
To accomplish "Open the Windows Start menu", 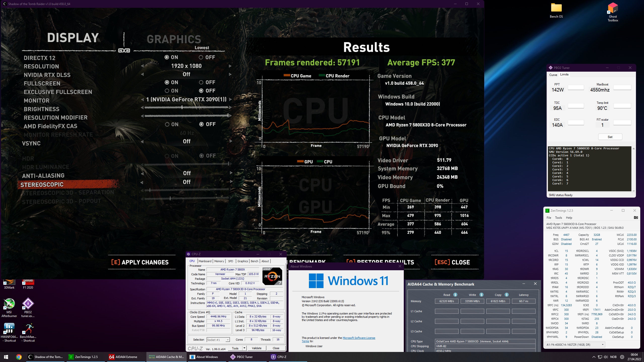I will [x=6, y=357].
